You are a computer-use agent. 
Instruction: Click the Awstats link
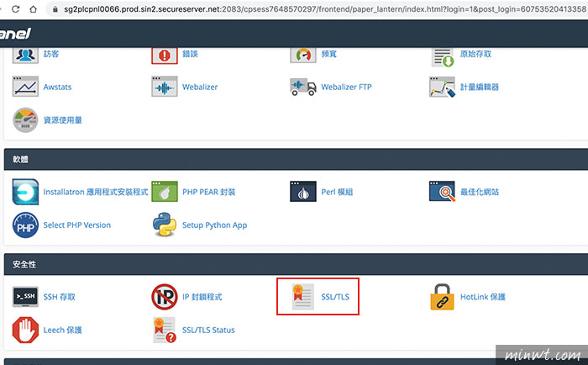[x=57, y=87]
